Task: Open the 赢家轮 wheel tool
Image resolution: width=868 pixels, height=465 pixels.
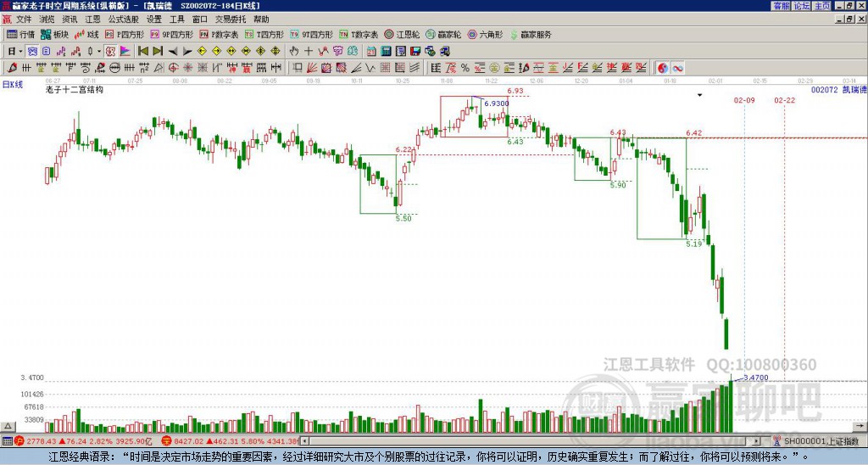Action: (x=443, y=34)
